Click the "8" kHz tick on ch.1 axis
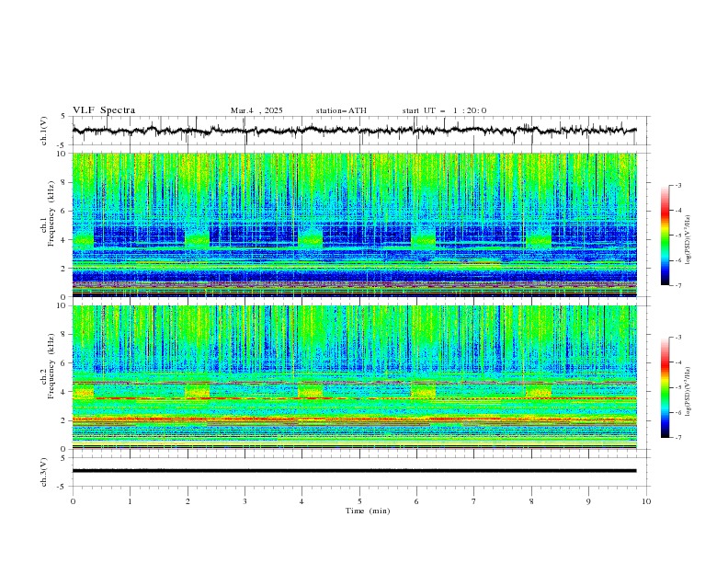This screenshot has height=563, width=728. [x=64, y=182]
